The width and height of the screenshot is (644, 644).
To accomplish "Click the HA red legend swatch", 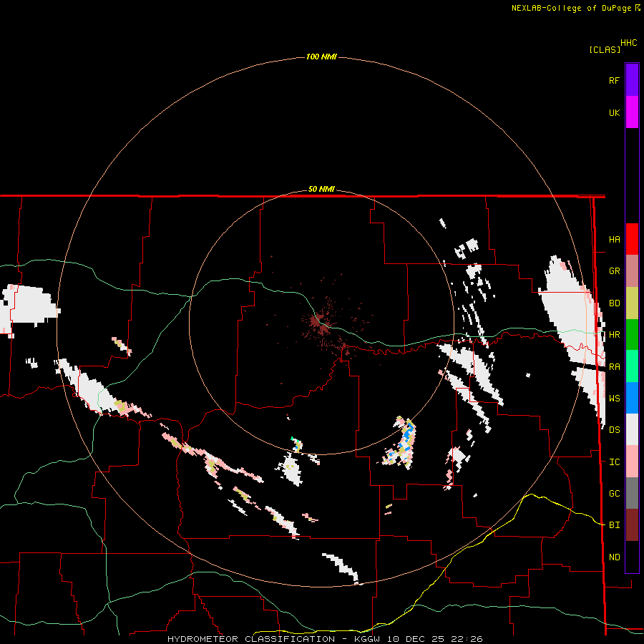I will tap(632, 239).
